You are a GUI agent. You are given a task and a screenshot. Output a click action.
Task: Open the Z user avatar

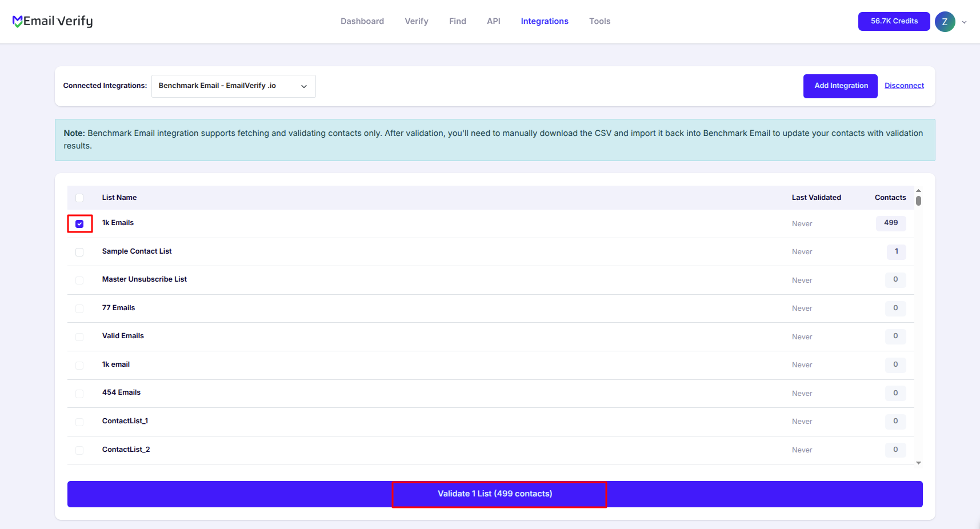pyautogui.click(x=945, y=22)
